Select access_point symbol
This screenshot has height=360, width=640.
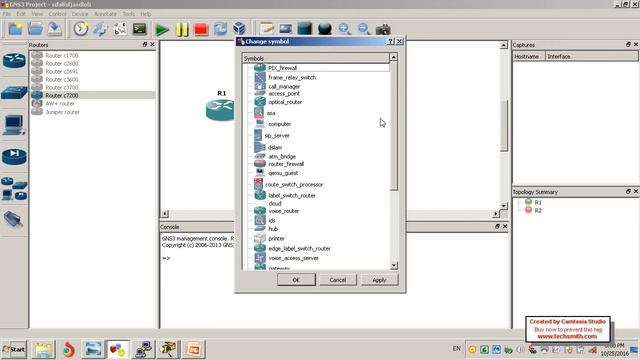tap(284, 93)
